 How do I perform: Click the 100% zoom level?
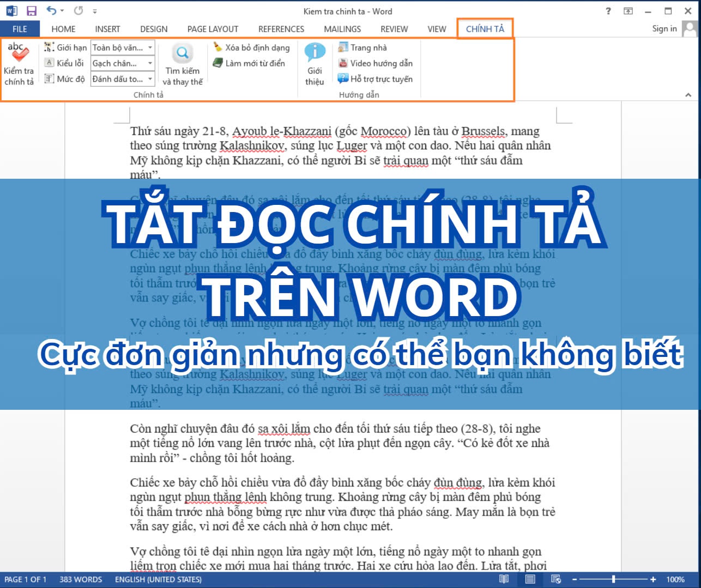(x=675, y=579)
